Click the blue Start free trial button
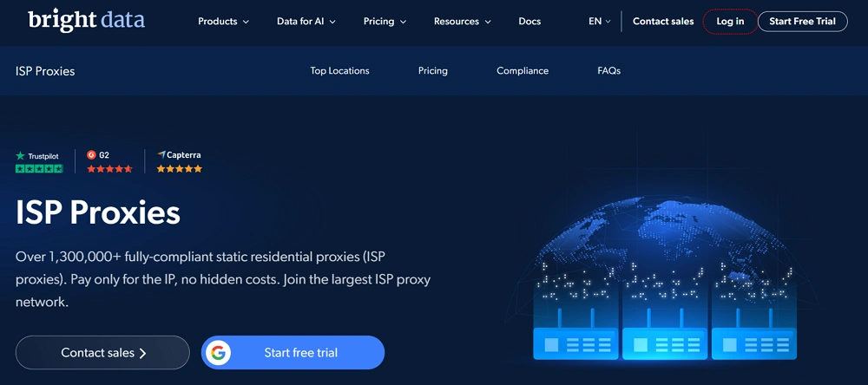Screen dimensions: 868x385 click(293, 352)
